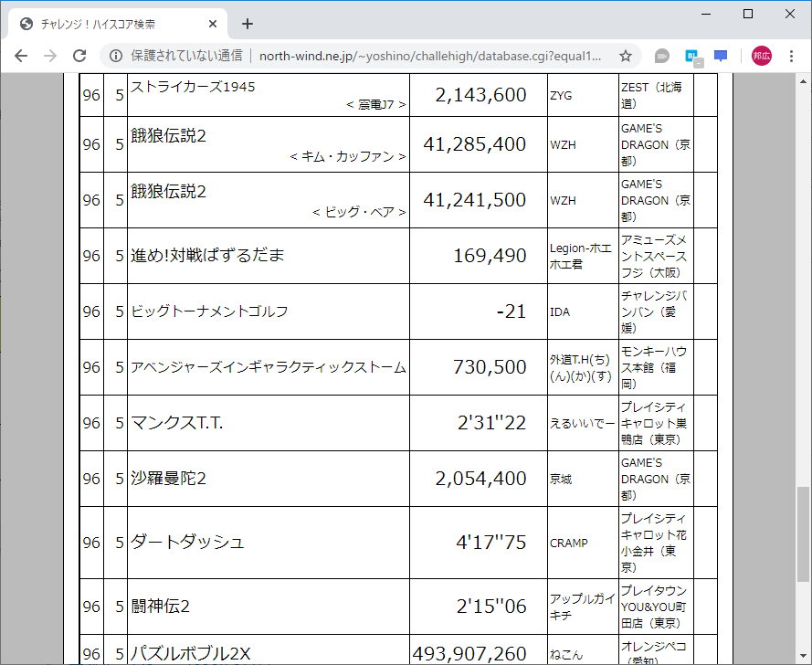Image resolution: width=812 pixels, height=665 pixels.
Task: Focus the address bar URL
Action: 430,56
